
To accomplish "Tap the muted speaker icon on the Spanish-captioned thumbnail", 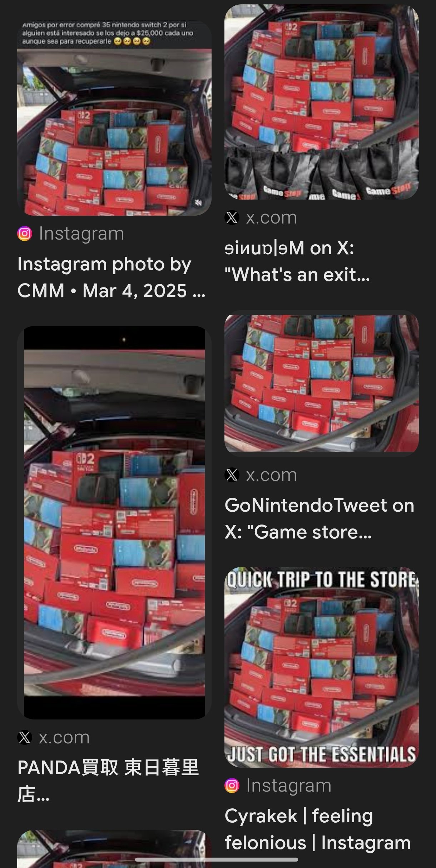I will (x=198, y=203).
